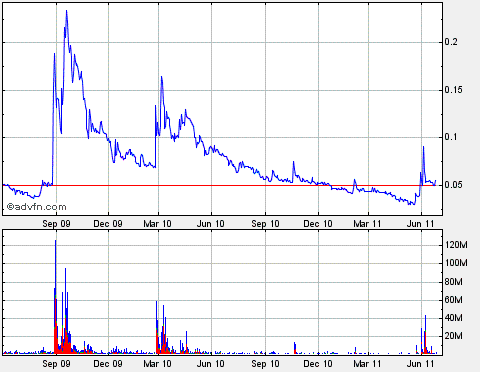The height and width of the screenshot is (372, 480).
Task: Click the 0.05 price axis label
Action: (x=453, y=185)
